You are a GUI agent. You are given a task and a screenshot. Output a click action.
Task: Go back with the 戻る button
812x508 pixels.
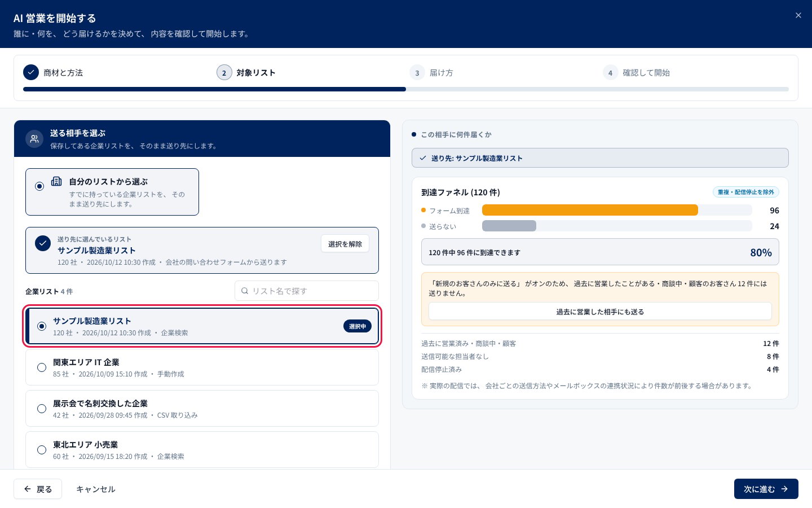[38, 489]
